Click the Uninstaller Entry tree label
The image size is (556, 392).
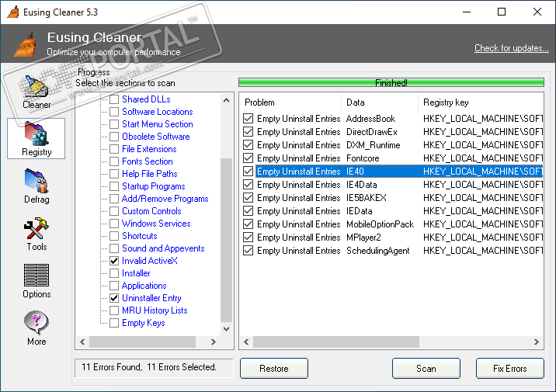(151, 298)
